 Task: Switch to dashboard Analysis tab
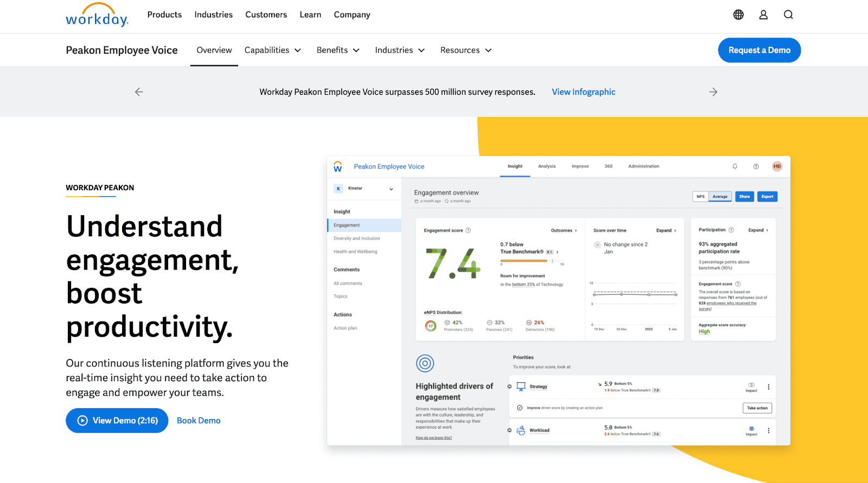(x=547, y=166)
